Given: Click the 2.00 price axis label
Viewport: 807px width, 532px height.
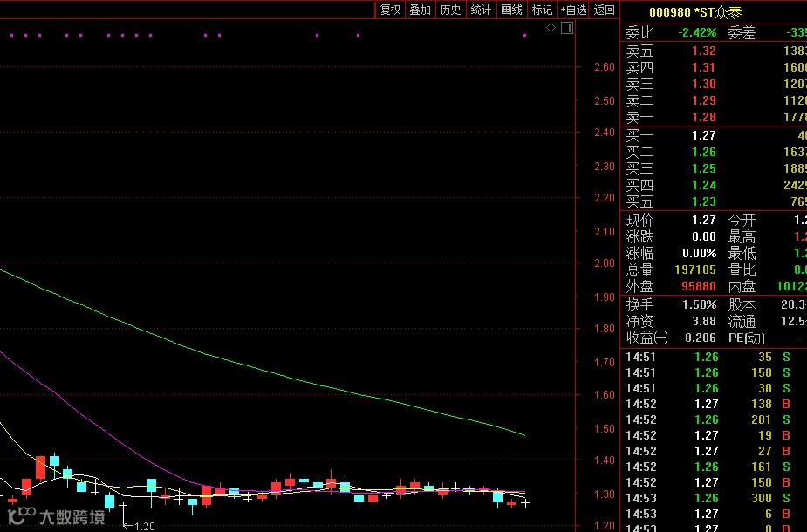Looking at the screenshot, I should tap(605, 263).
